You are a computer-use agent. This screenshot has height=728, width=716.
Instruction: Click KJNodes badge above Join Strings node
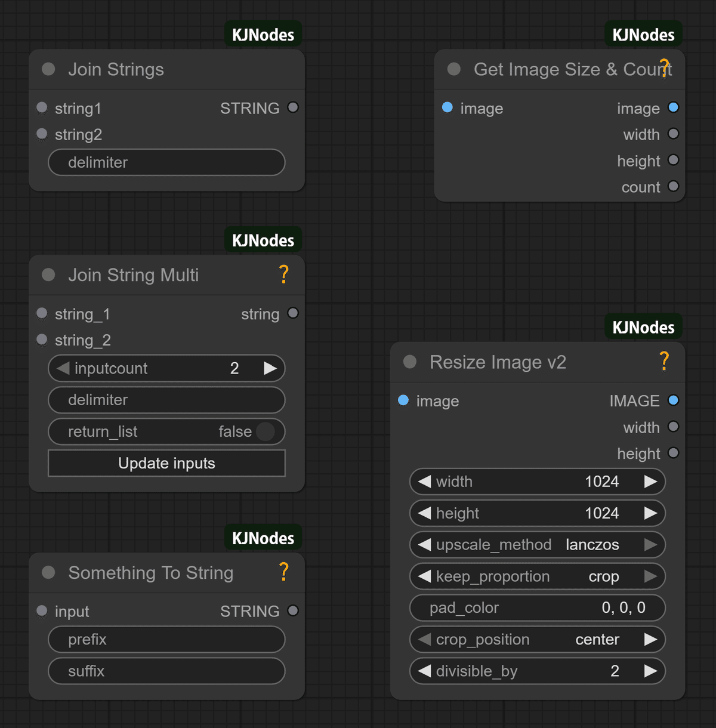coord(263,35)
